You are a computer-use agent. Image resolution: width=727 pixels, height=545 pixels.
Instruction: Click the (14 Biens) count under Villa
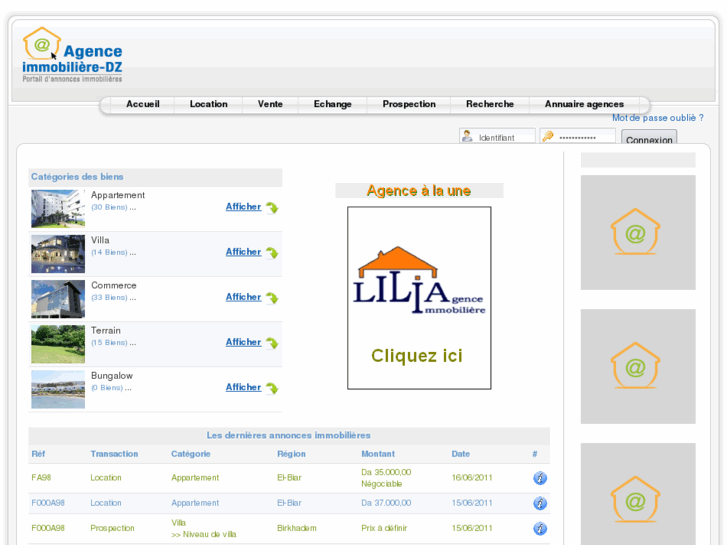(x=109, y=252)
